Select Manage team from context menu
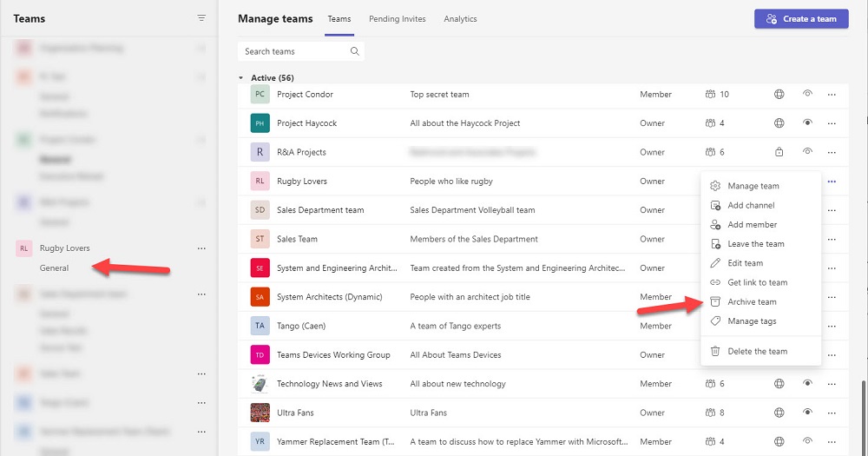 coord(760,186)
